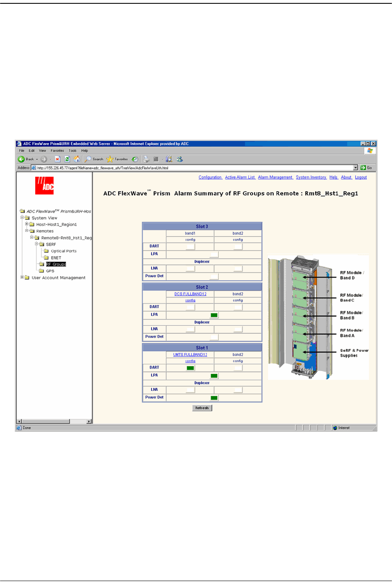Open the Tools menu

pyautogui.click(x=72, y=151)
